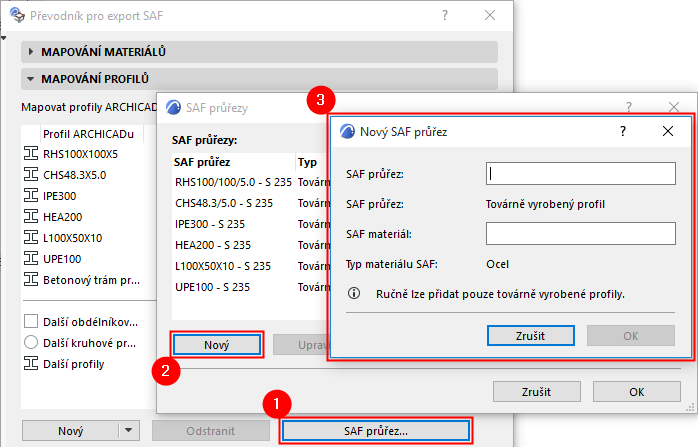Click I-beam icon beside Další profily
The height and width of the screenshot is (447, 698).
click(31, 364)
